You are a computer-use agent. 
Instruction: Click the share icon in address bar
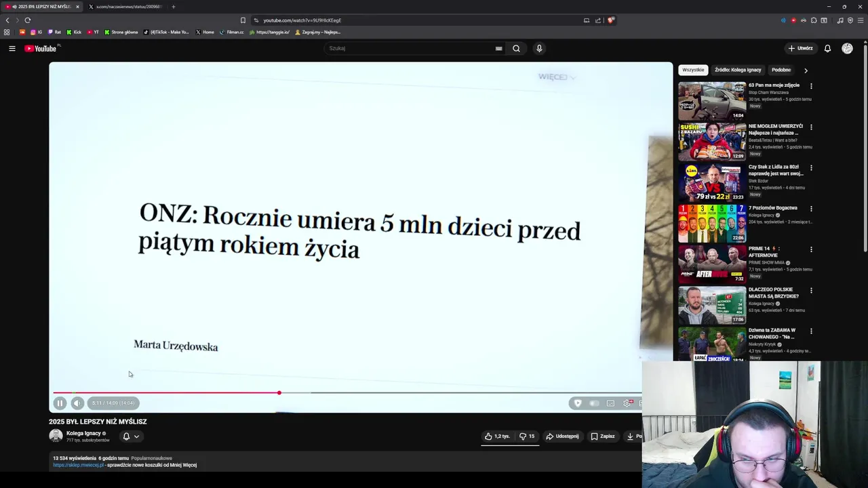pyautogui.click(x=598, y=20)
